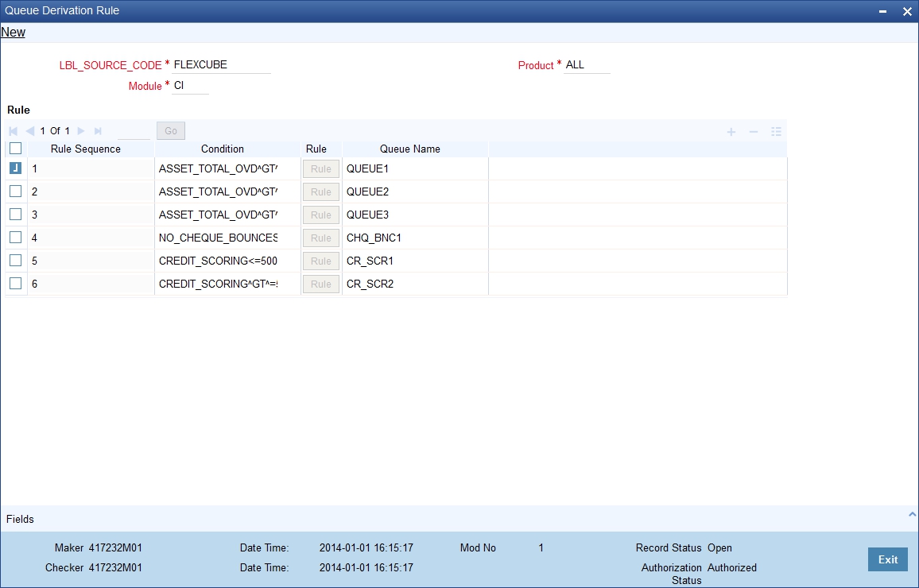Close the Queue Derivation Rule window
The image size is (919, 588).
(x=907, y=12)
